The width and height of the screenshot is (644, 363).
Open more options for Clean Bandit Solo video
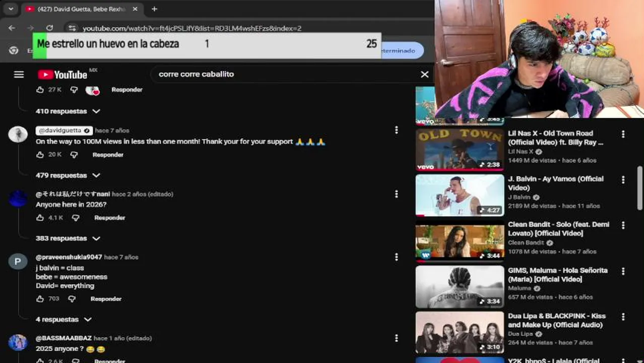(623, 225)
